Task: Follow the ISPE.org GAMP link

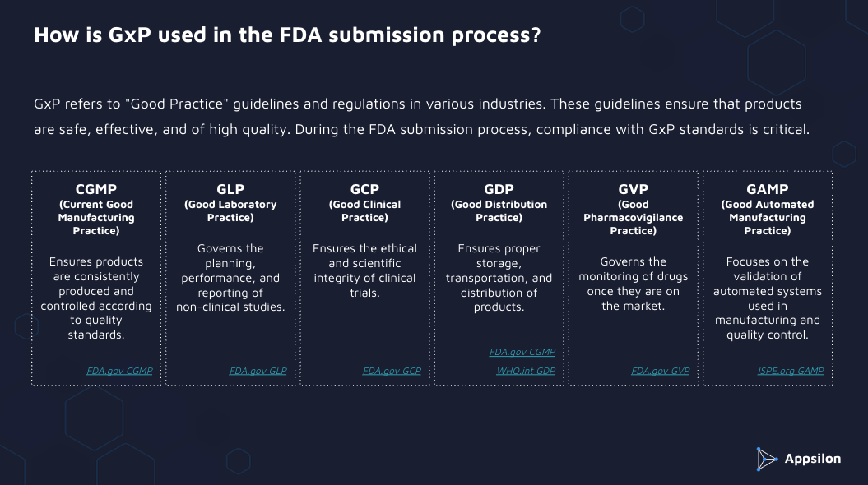Action: click(791, 371)
